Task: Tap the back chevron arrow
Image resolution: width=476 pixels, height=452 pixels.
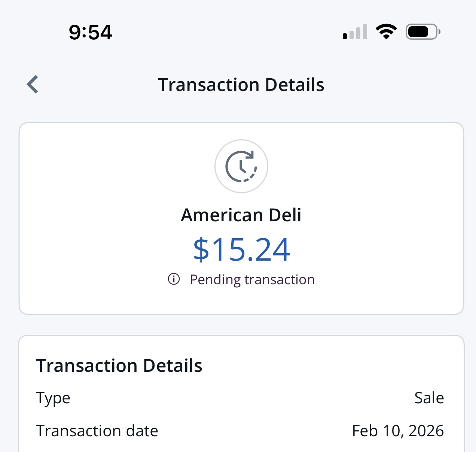Action: tap(33, 84)
